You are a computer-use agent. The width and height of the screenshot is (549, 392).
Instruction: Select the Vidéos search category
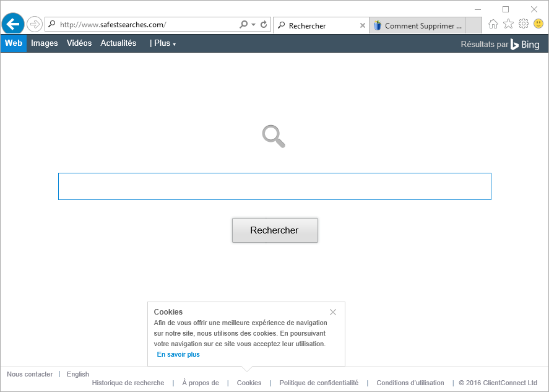pos(79,43)
